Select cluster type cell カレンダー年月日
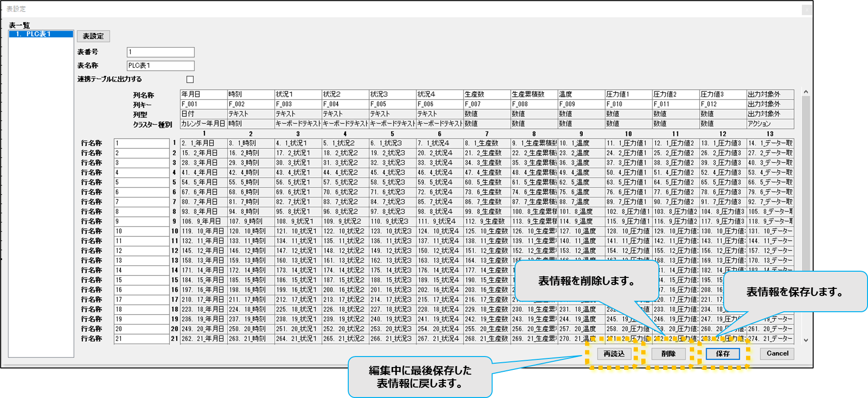This screenshot has width=868, height=398. (203, 123)
